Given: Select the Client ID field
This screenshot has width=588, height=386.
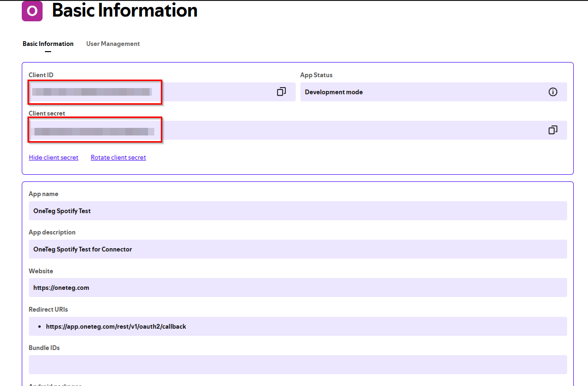Looking at the screenshot, I should [162, 92].
